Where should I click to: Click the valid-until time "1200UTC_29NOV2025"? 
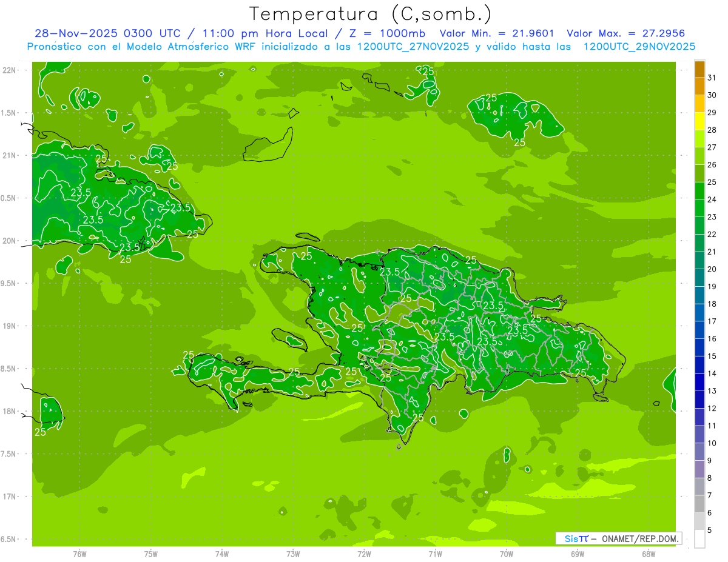639,47
